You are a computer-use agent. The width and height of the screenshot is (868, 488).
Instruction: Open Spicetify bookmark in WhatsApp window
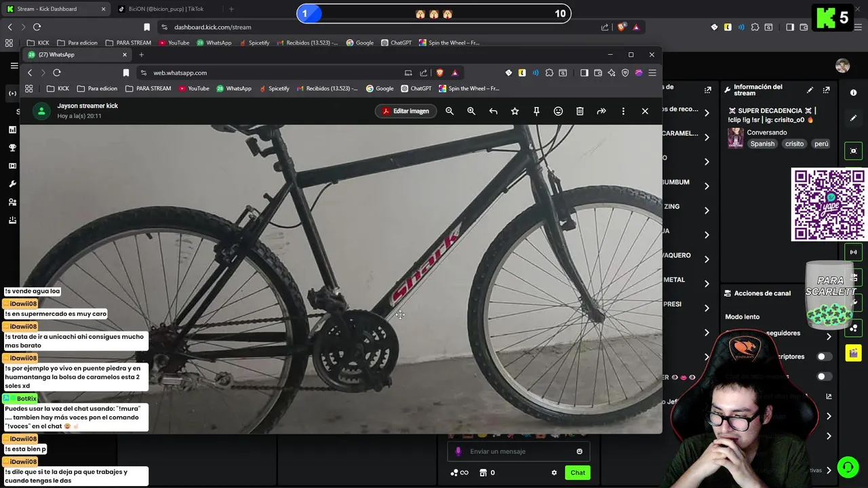point(274,88)
